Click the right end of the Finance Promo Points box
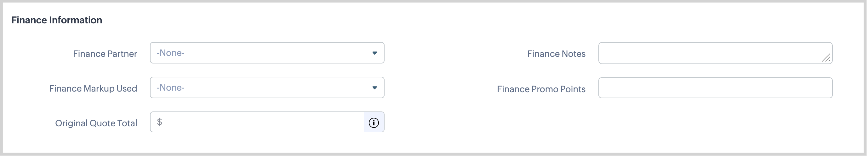The image size is (868, 156). pos(822,88)
